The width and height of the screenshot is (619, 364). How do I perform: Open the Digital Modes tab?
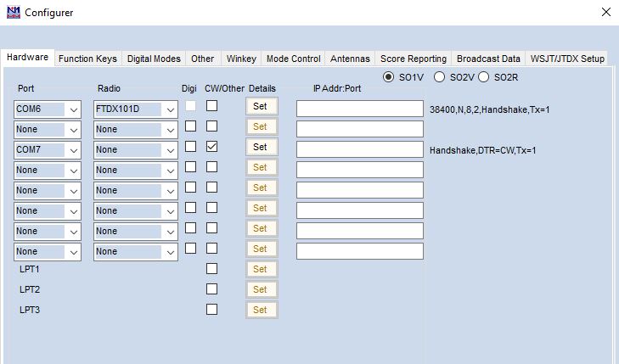pyautogui.click(x=154, y=59)
